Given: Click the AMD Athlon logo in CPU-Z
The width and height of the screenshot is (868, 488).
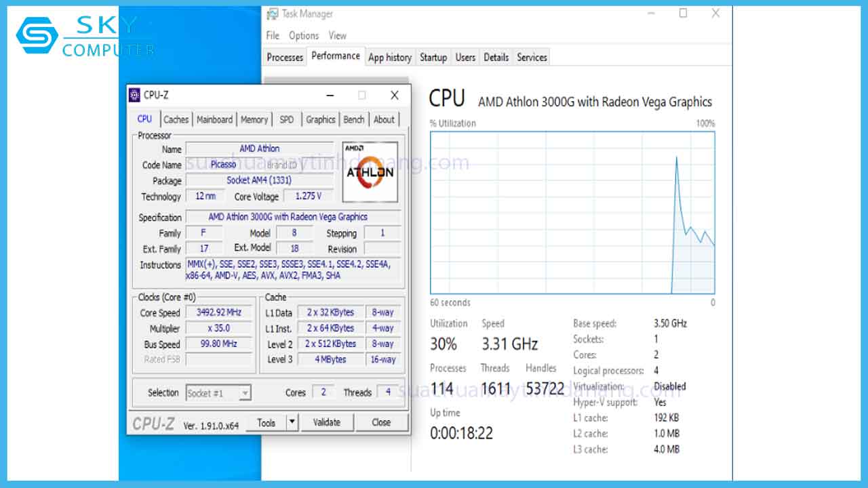Looking at the screenshot, I should tap(370, 171).
